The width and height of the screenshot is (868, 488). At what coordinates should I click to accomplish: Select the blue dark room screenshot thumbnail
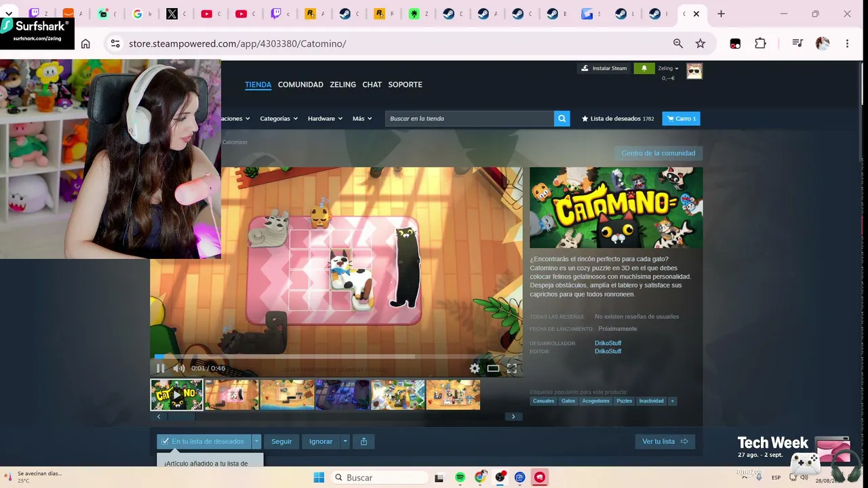(342, 394)
